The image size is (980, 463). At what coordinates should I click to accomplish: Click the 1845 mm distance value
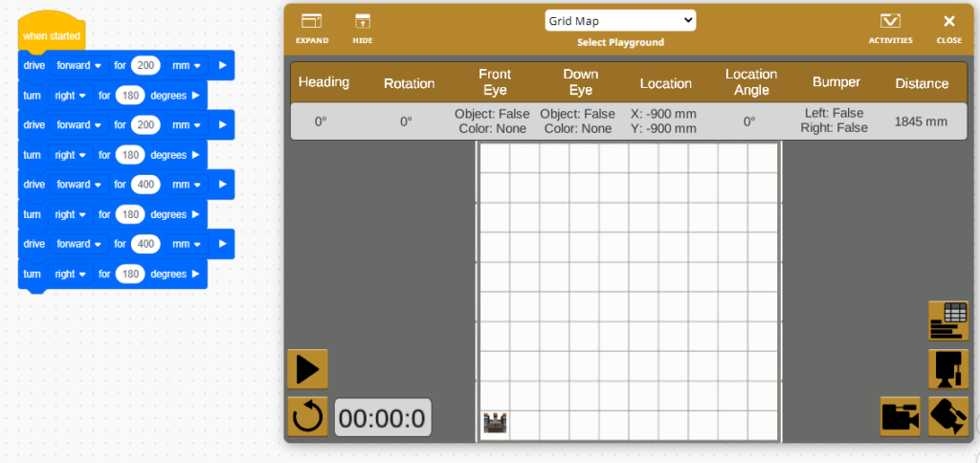point(921,121)
